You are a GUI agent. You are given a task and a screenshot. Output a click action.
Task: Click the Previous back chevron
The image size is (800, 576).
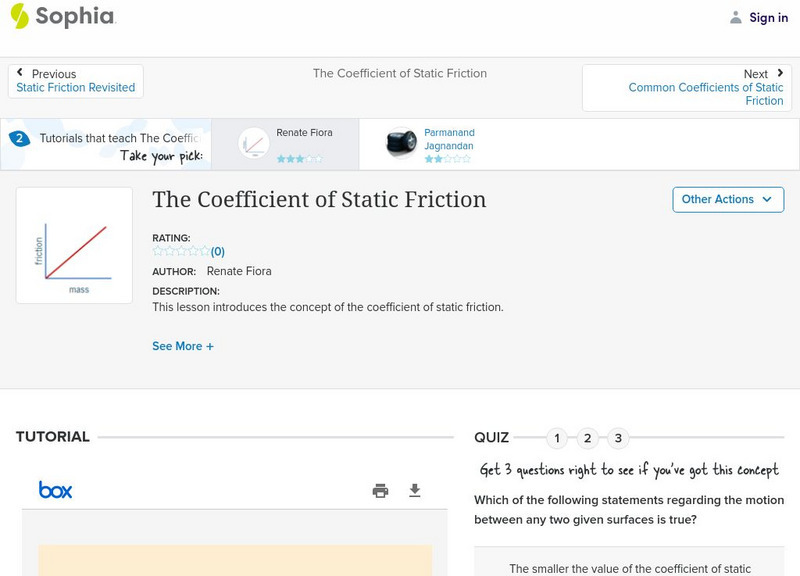click(x=20, y=70)
